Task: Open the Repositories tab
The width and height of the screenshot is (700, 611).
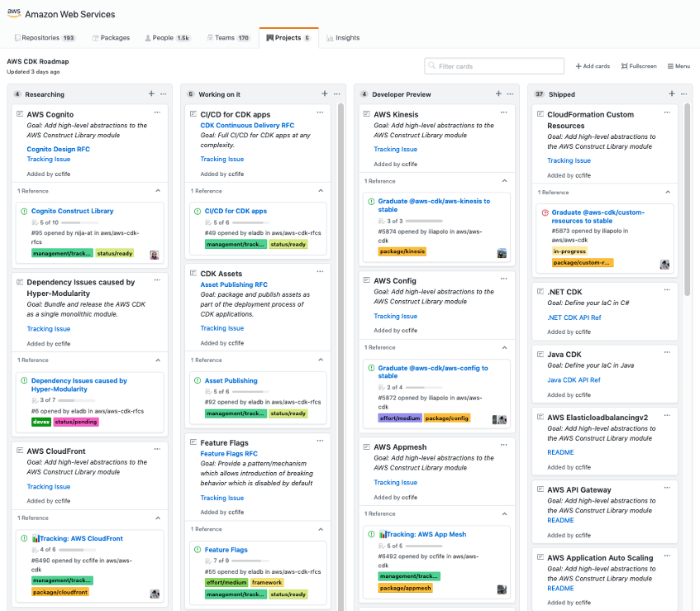Action: point(45,38)
